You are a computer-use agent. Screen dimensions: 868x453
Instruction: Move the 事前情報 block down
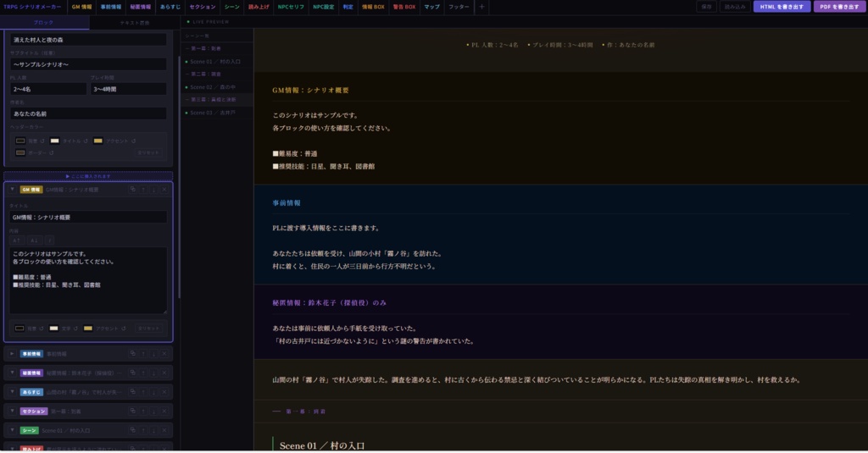(154, 353)
